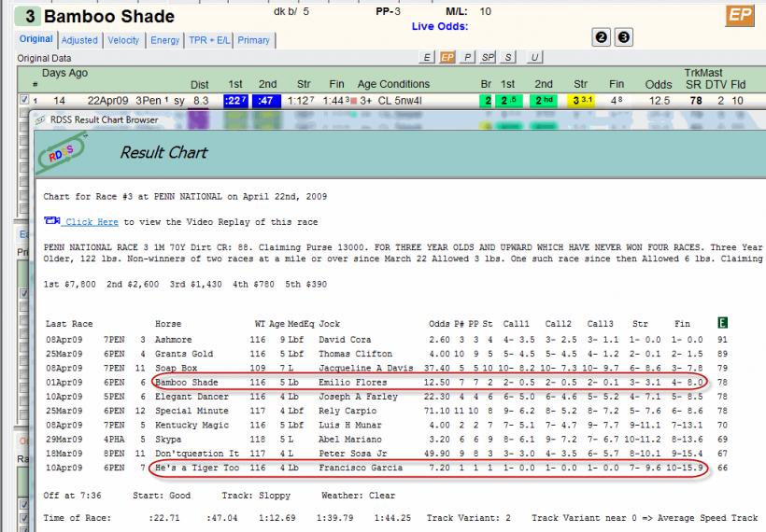Screen dimensions: 766x532
Task: Select the horse name Skypa
Action: 168,440
